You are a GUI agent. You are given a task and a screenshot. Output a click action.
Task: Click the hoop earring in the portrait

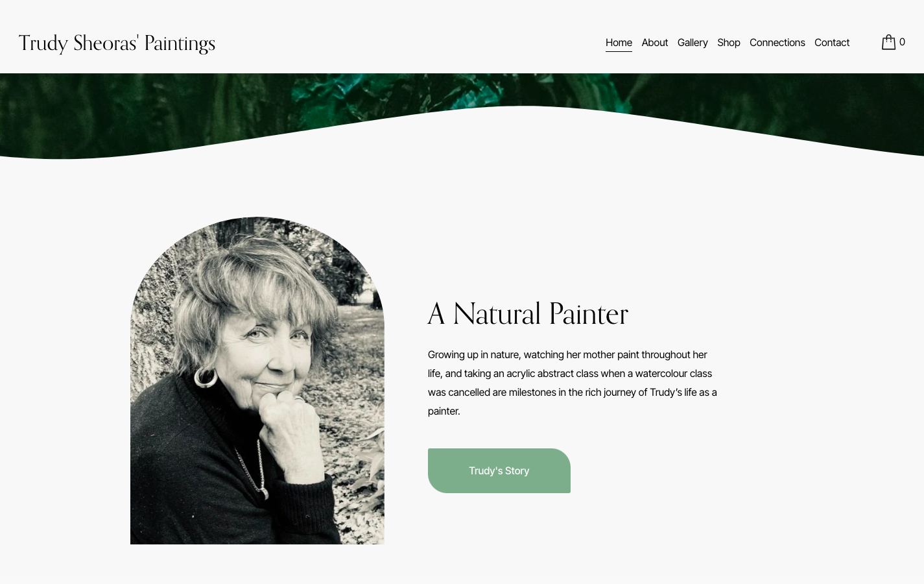[206, 378]
